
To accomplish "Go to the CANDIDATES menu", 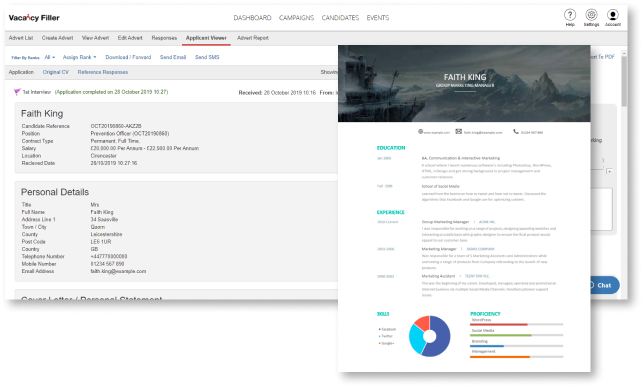I will [x=340, y=18].
